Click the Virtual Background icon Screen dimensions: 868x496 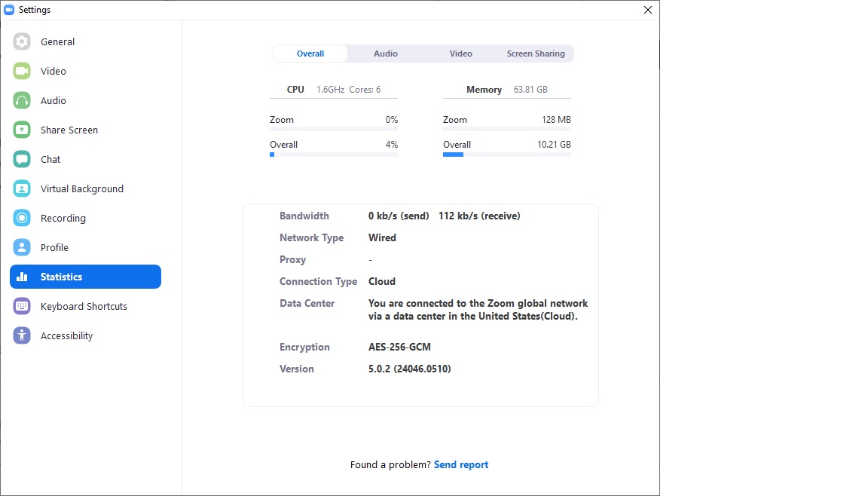point(22,188)
